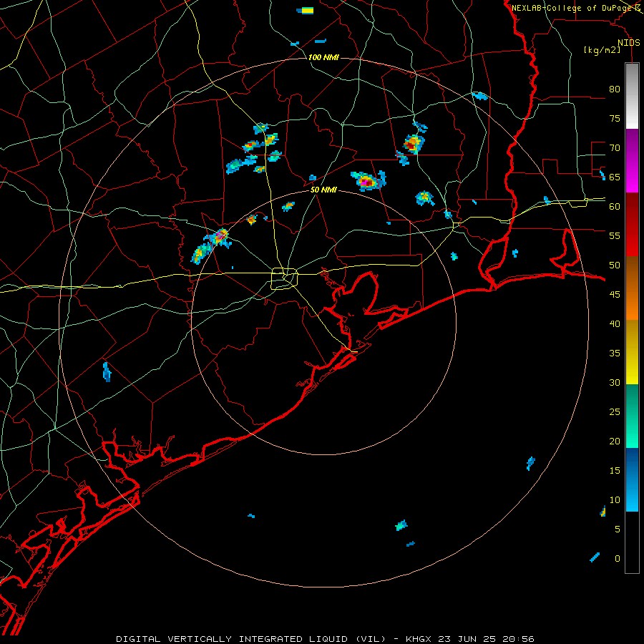The height and width of the screenshot is (644, 644).
Task: Select the "15" value on the color scale
Action: point(615,470)
